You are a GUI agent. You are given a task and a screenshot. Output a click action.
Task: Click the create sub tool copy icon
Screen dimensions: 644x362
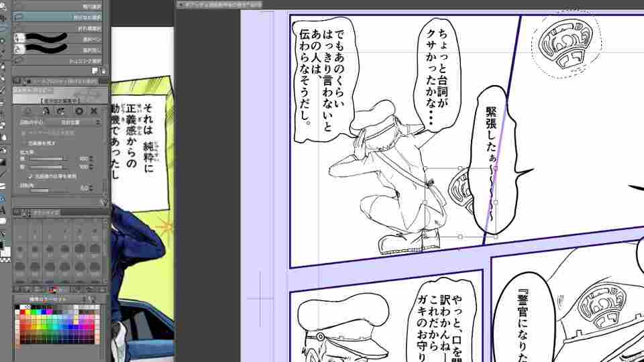[x=95, y=72]
